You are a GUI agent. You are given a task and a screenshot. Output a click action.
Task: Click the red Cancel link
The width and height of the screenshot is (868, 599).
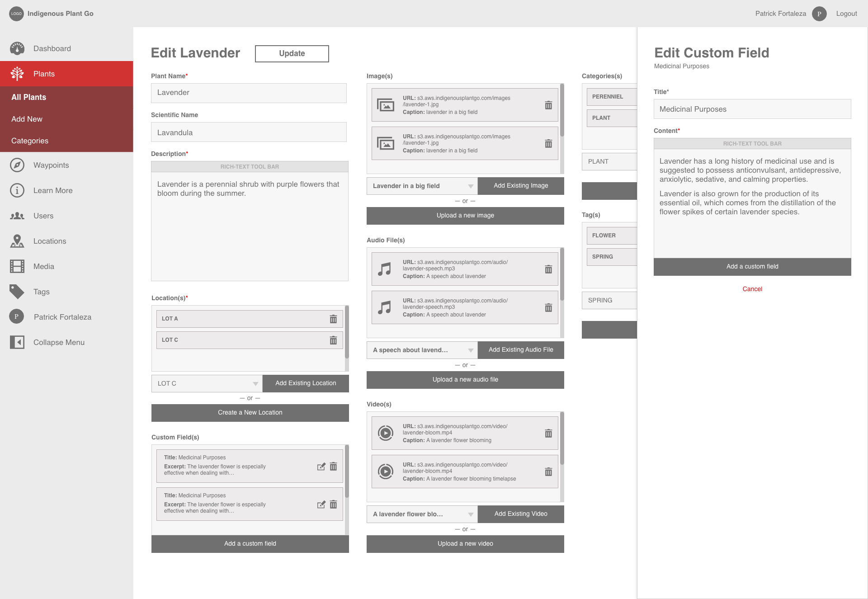click(752, 289)
